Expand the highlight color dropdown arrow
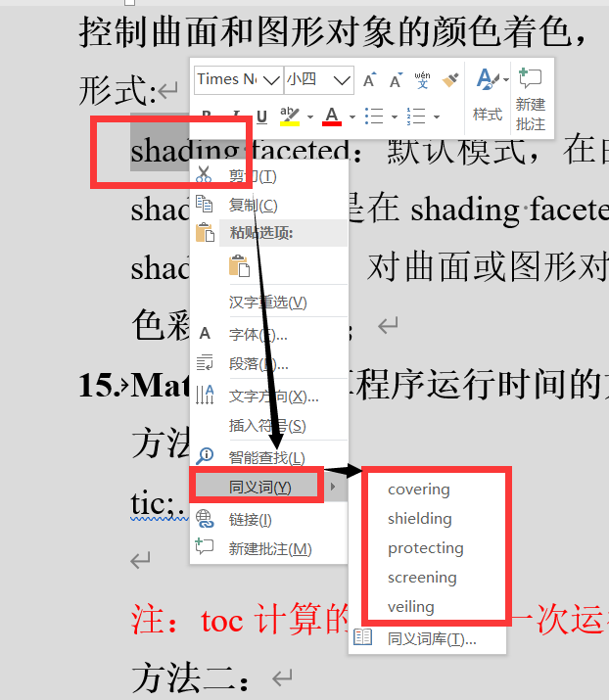This screenshot has width=609, height=700. tap(310, 117)
